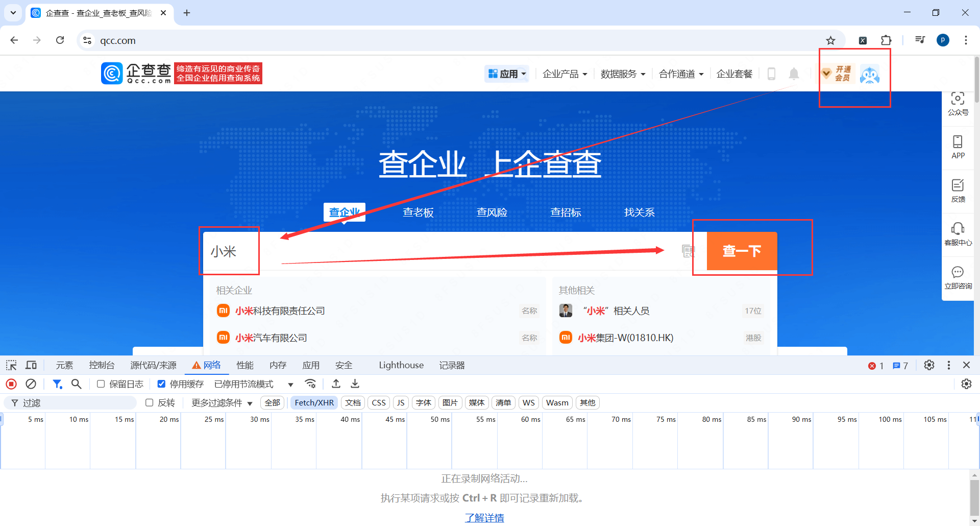Toggle the WS filter chip
The image size is (980, 526).
tap(529, 403)
